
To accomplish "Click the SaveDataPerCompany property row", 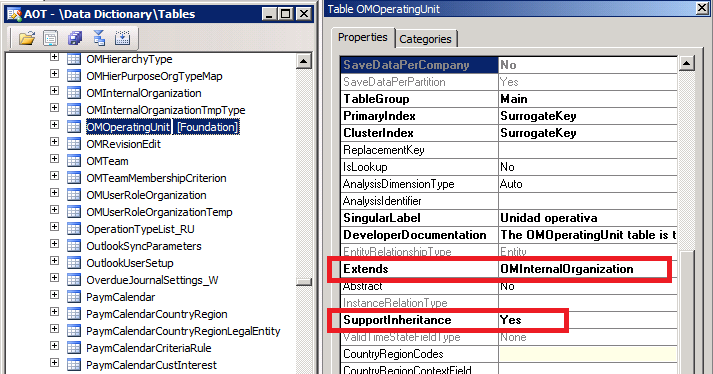I will tap(508, 65).
